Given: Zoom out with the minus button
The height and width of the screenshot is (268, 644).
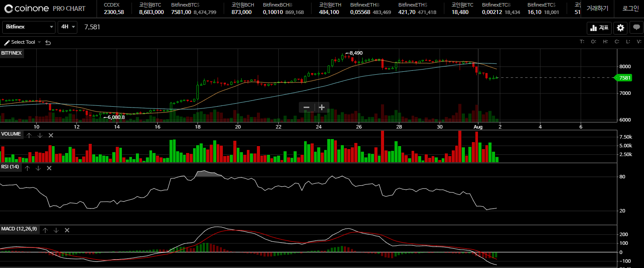Looking at the screenshot, I should pyautogui.click(x=306, y=107).
